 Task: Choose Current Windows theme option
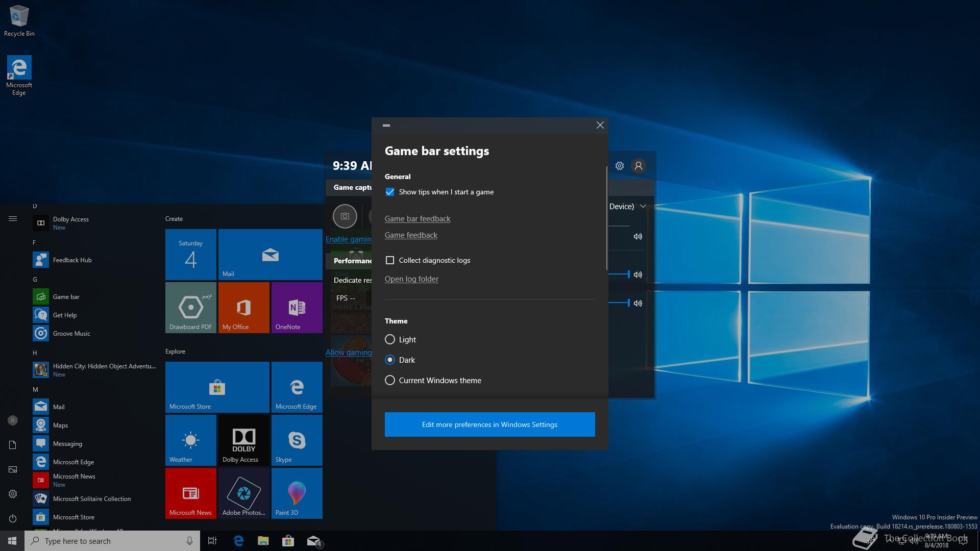tap(390, 380)
